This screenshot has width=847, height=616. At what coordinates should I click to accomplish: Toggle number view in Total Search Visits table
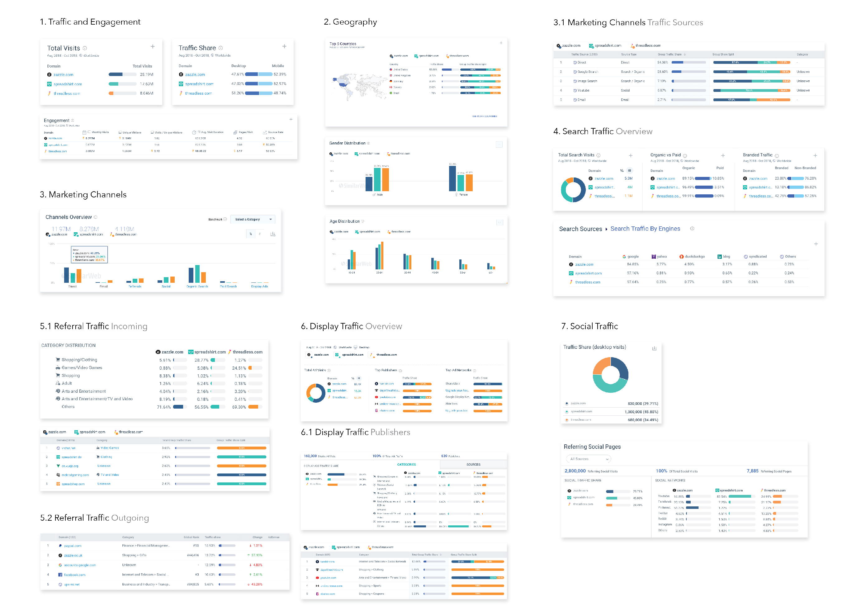click(x=629, y=170)
